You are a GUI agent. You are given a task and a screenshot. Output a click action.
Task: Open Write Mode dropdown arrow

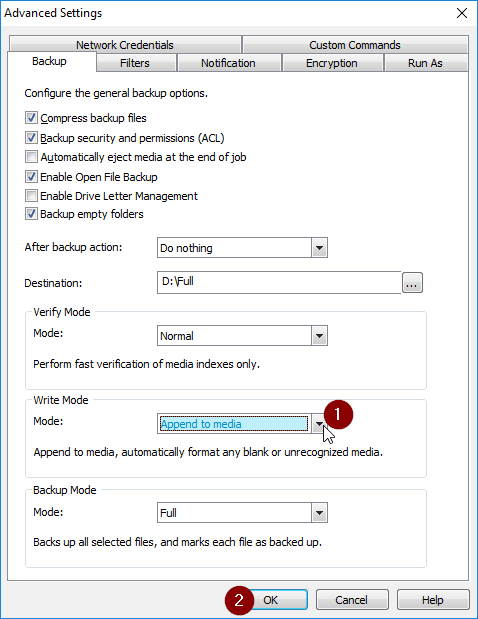(319, 424)
